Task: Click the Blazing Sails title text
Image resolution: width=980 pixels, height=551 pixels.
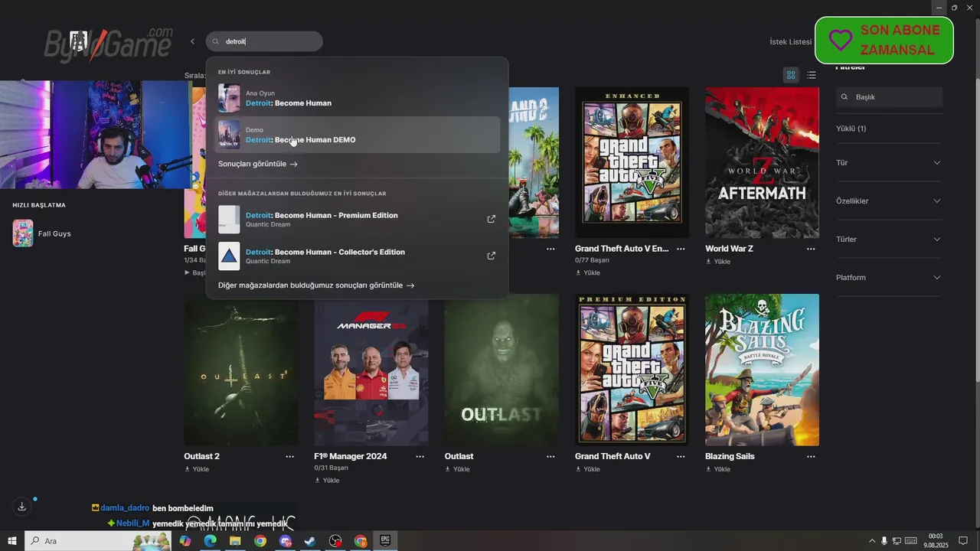Action: pyautogui.click(x=730, y=456)
